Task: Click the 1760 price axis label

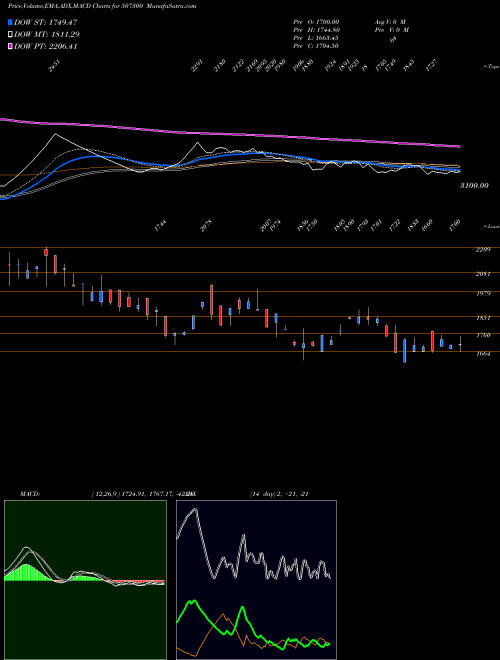Action: pos(483,335)
